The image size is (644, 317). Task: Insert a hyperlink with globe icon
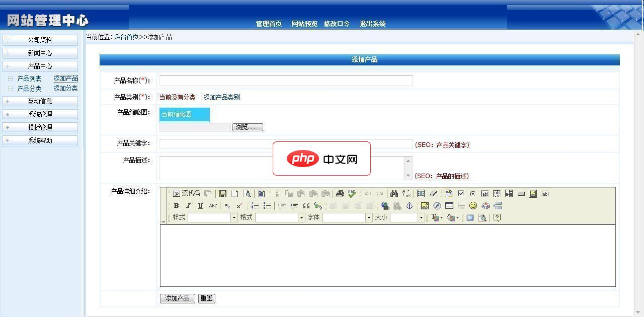pos(385,206)
